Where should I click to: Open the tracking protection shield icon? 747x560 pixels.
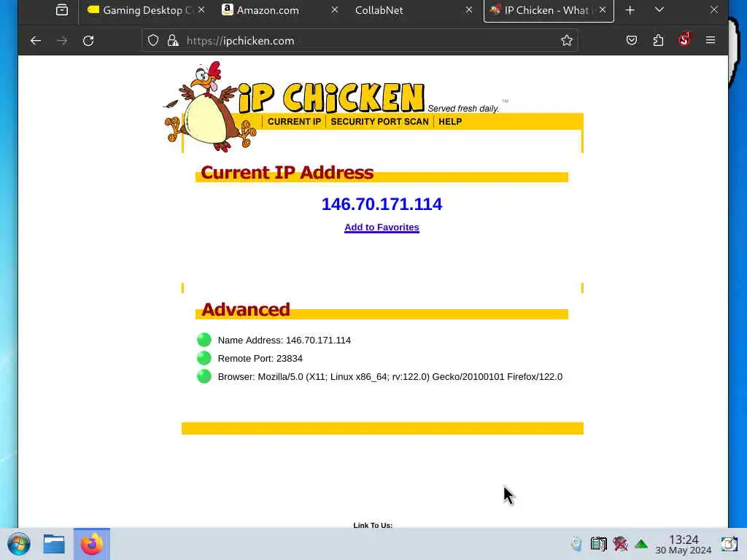point(153,41)
